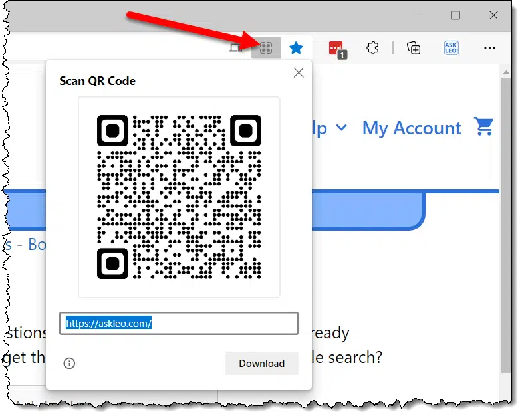Minimize the browser window
Image resolution: width=522 pixels, height=420 pixels.
tap(417, 15)
